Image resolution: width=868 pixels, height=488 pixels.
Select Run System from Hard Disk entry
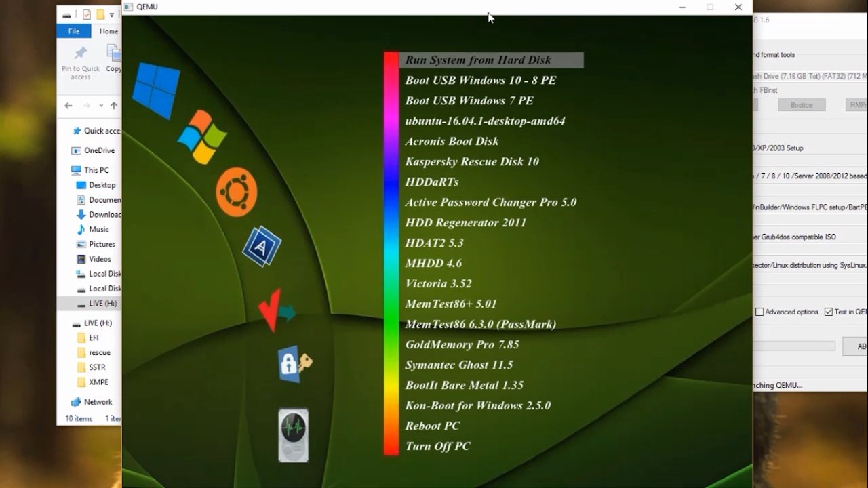coord(491,60)
